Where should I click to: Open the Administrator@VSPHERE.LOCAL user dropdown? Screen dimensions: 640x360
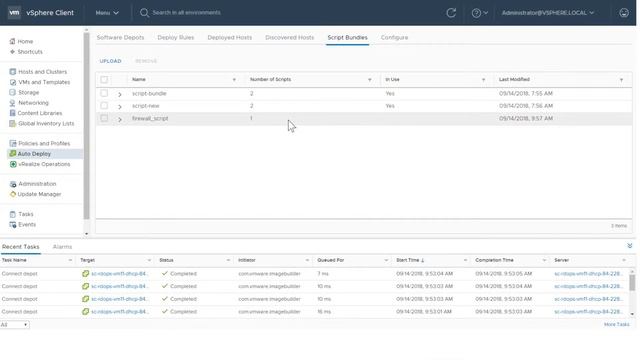(548, 13)
